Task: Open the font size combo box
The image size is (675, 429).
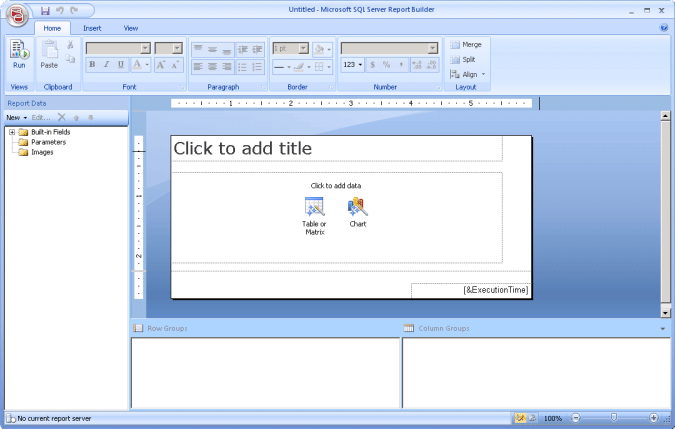Action: tap(169, 48)
